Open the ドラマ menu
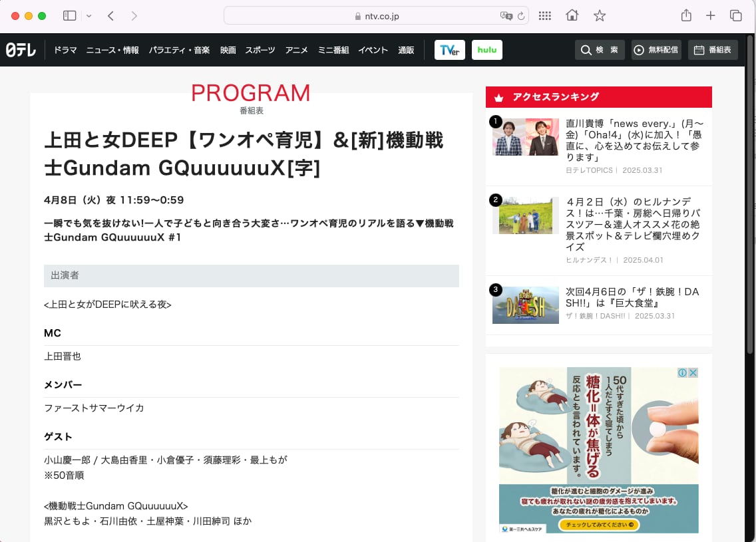The image size is (756, 542). pos(65,51)
